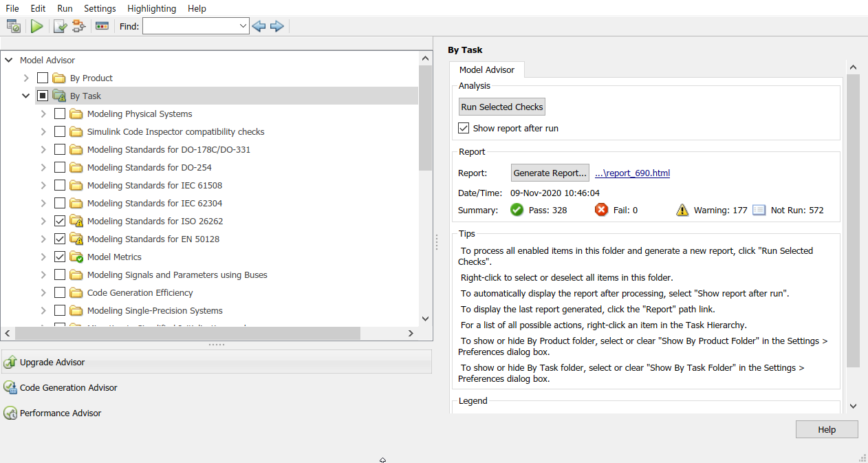Run checks with the green play toolbar icon

(36, 25)
